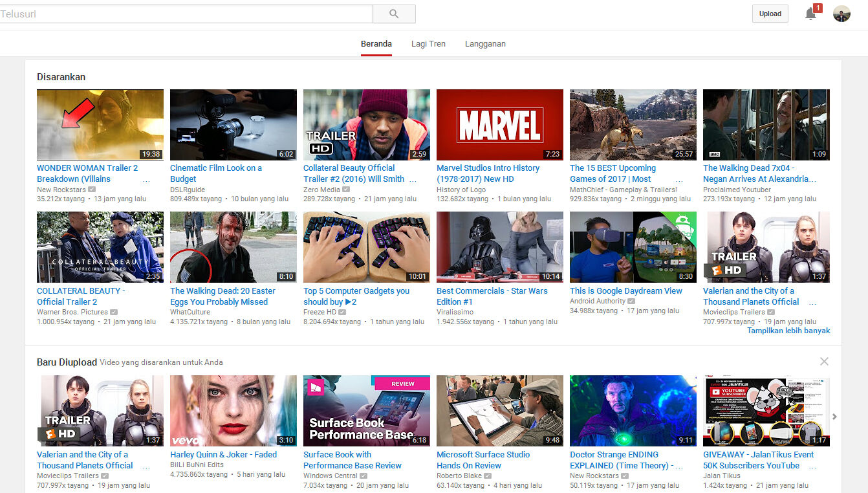Visit the Windows Central channel
The height and width of the screenshot is (493, 868).
pos(331,476)
